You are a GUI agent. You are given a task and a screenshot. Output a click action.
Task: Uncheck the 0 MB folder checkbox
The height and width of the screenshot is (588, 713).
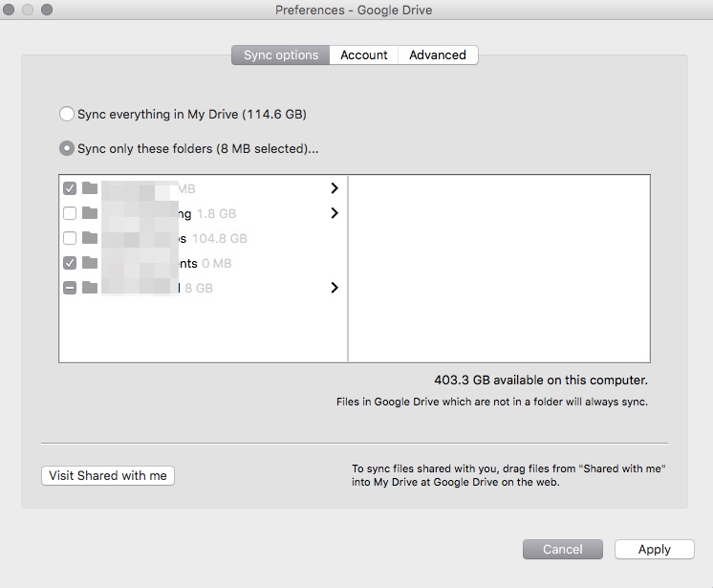pyautogui.click(x=70, y=263)
